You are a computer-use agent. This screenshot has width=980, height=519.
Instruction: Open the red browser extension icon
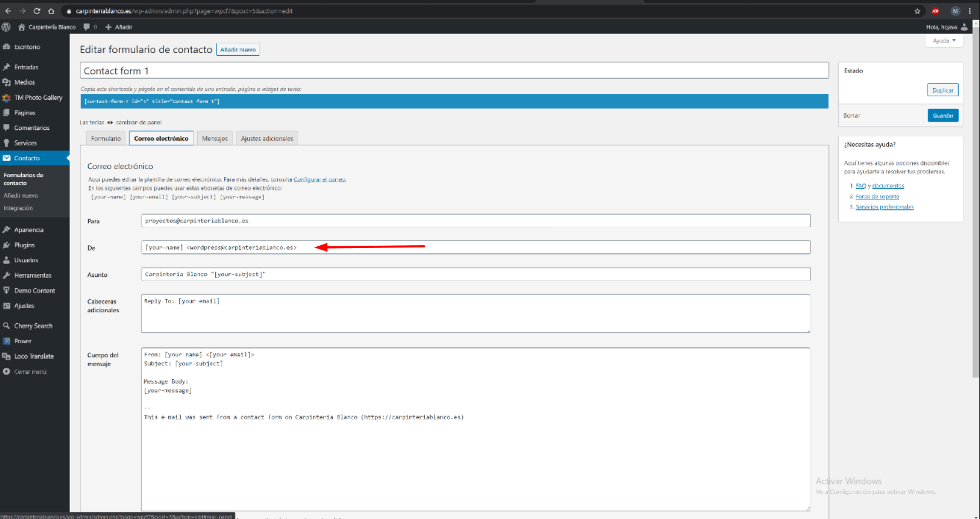pyautogui.click(x=935, y=11)
